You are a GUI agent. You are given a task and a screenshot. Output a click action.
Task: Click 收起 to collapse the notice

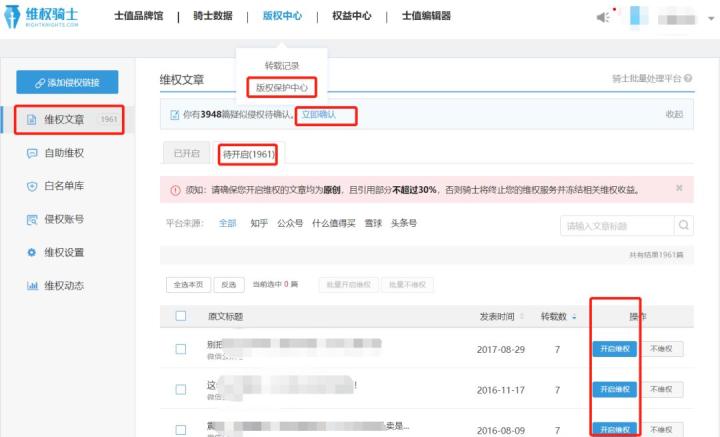click(x=674, y=114)
